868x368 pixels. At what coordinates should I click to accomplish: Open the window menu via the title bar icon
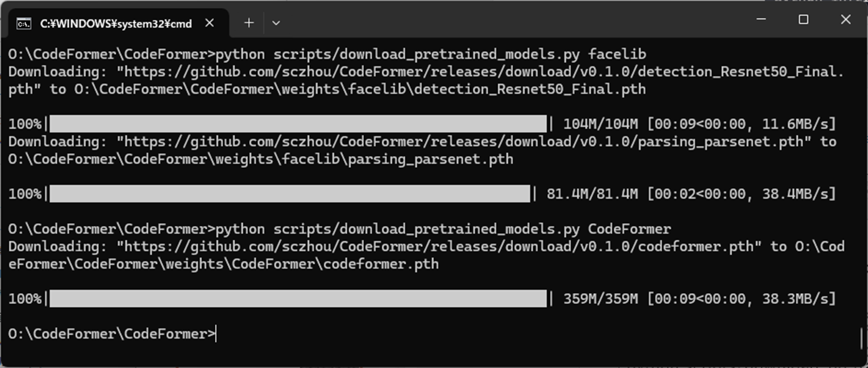pyautogui.click(x=23, y=22)
